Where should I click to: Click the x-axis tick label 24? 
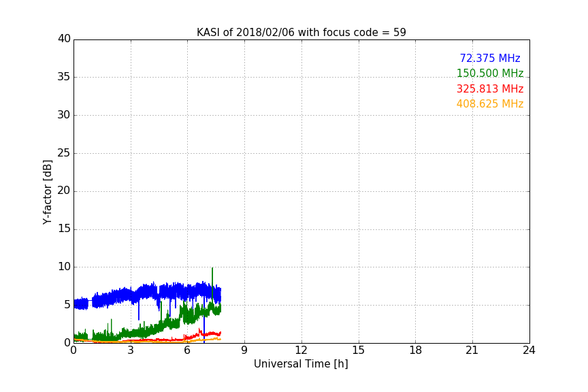click(529, 350)
